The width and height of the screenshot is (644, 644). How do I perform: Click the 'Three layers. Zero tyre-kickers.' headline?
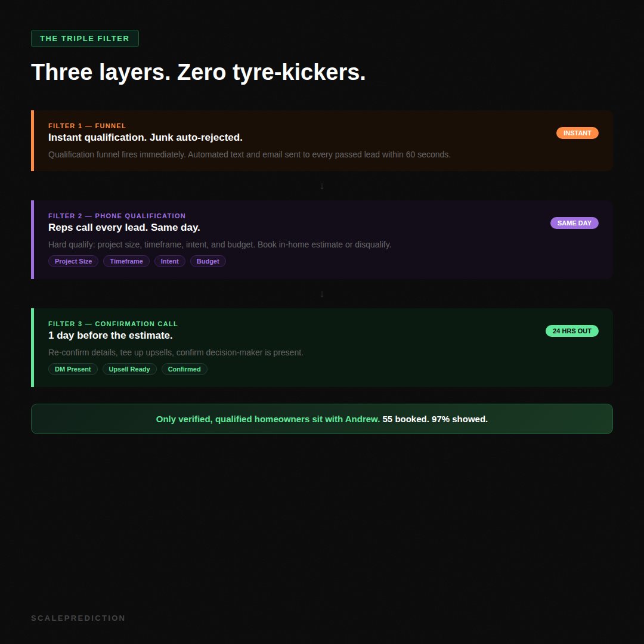coord(198,72)
